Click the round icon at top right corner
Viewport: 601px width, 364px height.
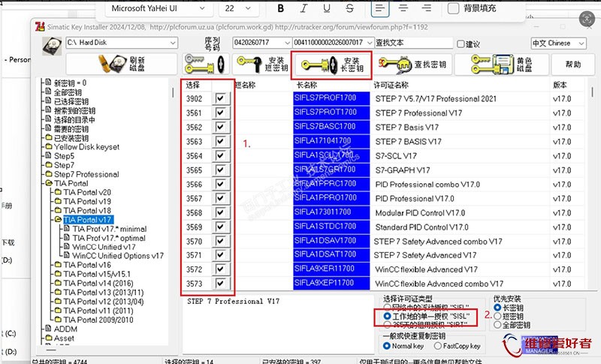point(587,18)
